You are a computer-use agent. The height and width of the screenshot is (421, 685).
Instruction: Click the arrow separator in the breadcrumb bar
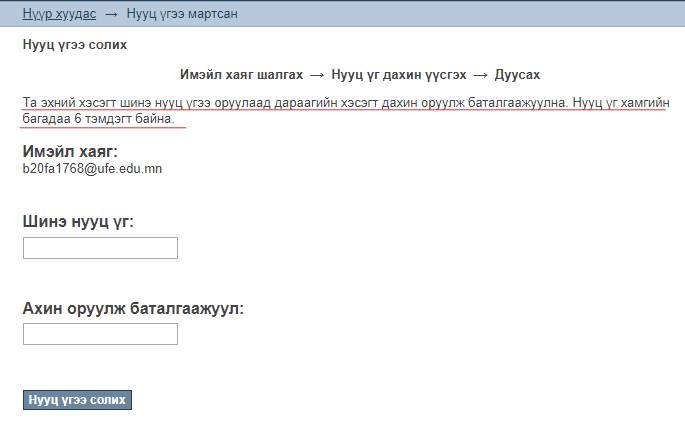click(111, 14)
